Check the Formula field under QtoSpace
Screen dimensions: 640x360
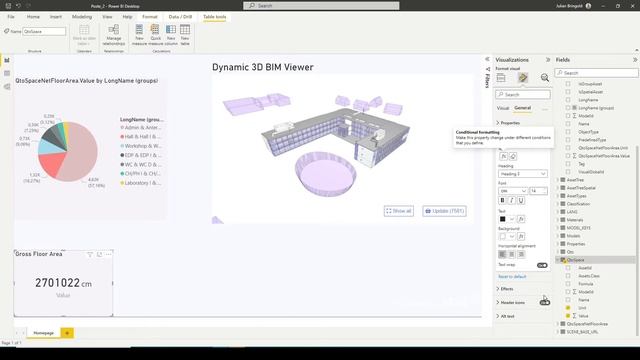(x=568, y=284)
